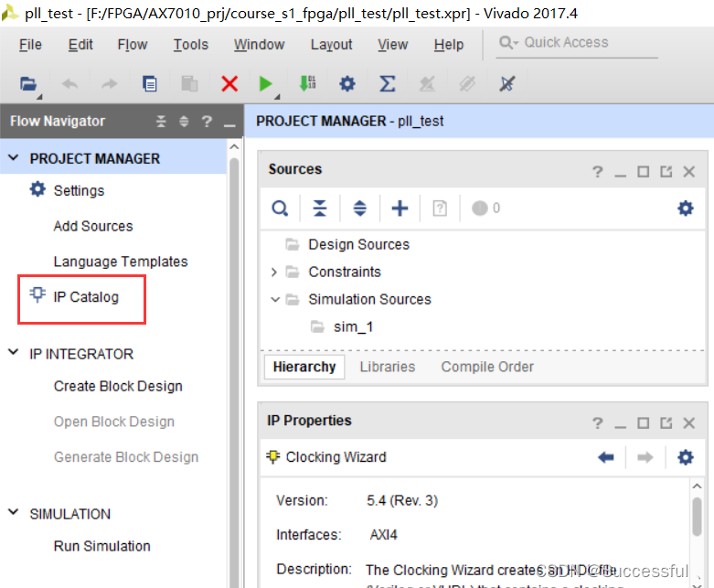The height and width of the screenshot is (588, 714).
Task: Collapse the PROJECT MANAGER section
Action: (x=13, y=158)
